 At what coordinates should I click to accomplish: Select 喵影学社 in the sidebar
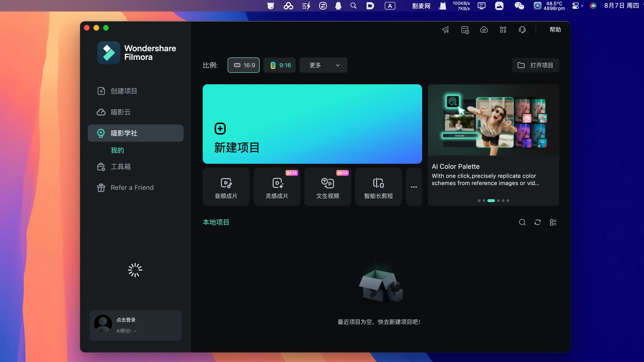click(136, 133)
